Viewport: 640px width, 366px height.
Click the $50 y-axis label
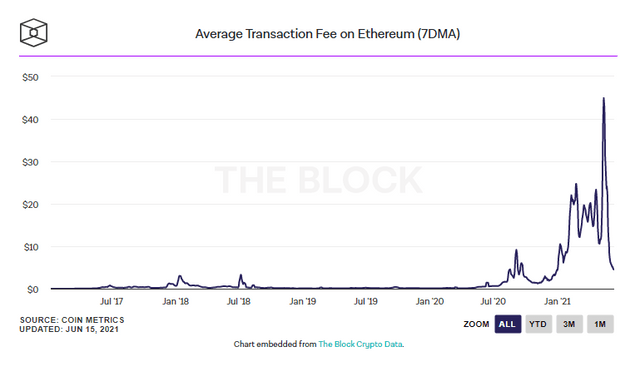[31, 77]
